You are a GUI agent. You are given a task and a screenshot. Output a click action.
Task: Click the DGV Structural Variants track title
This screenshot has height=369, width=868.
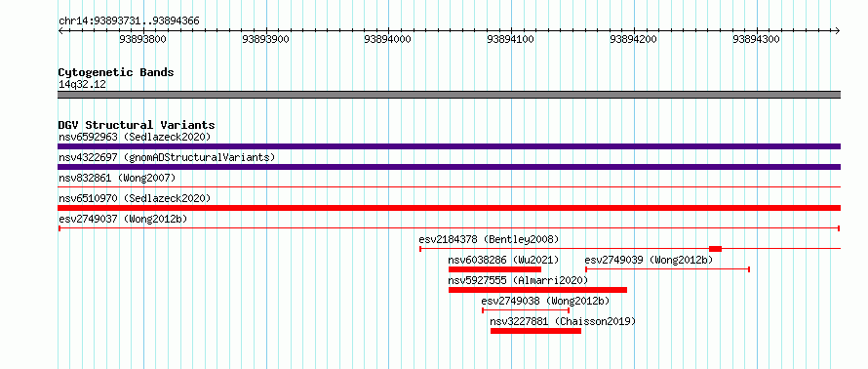click(137, 125)
